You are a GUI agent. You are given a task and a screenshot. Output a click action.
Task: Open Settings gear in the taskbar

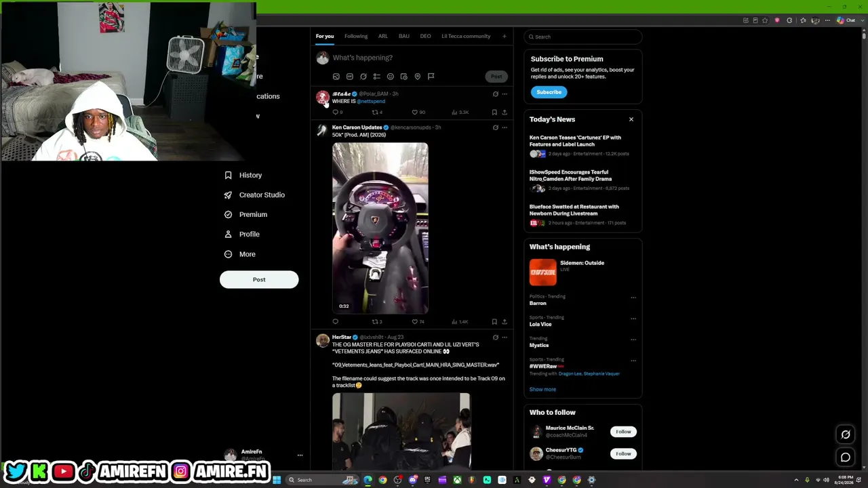coord(591,480)
